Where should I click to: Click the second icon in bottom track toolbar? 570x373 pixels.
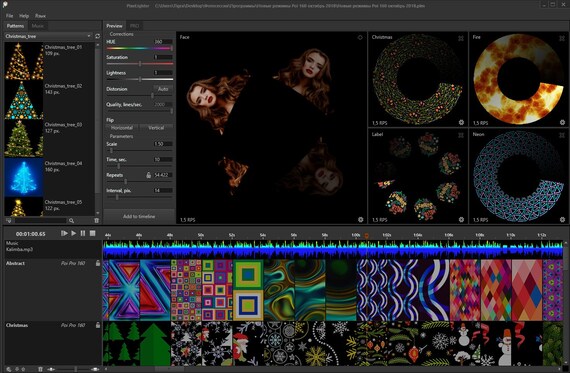click(x=17, y=369)
